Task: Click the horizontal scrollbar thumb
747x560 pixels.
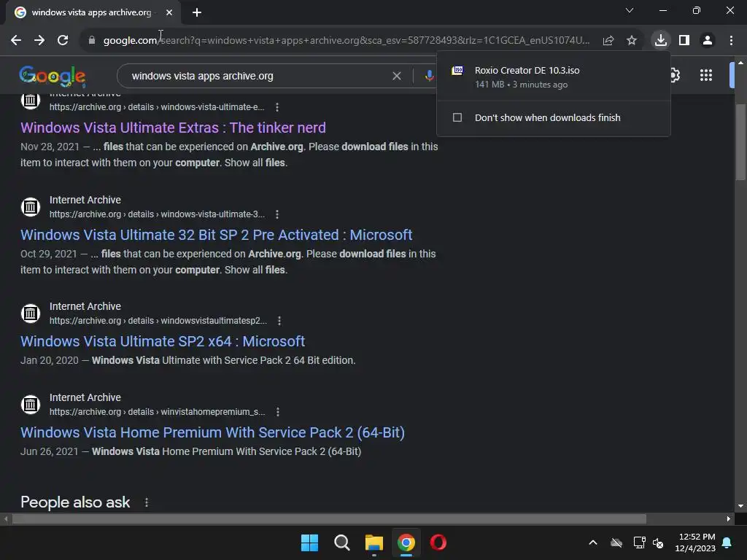Action: pyautogui.click(x=329, y=518)
